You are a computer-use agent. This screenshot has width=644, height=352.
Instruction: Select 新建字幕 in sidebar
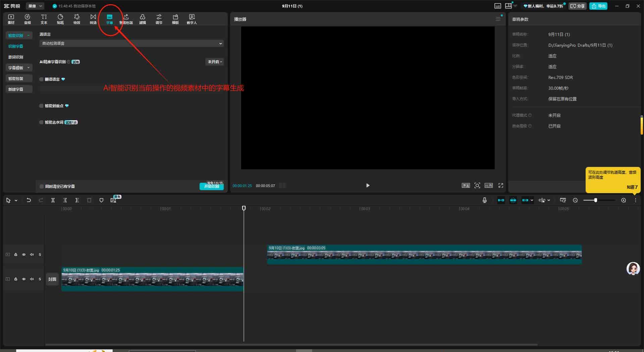[x=16, y=89]
